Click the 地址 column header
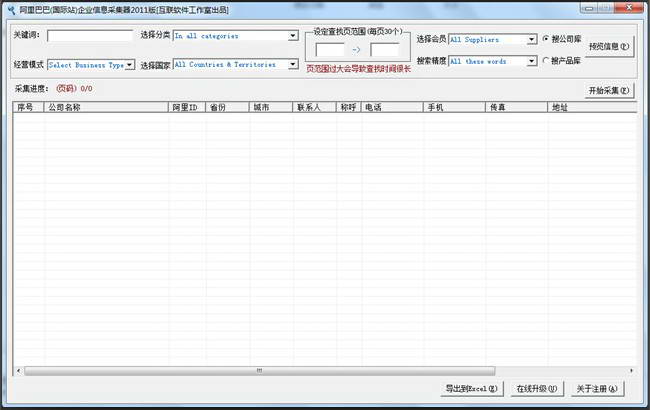This screenshot has height=410, width=650. (x=592, y=107)
